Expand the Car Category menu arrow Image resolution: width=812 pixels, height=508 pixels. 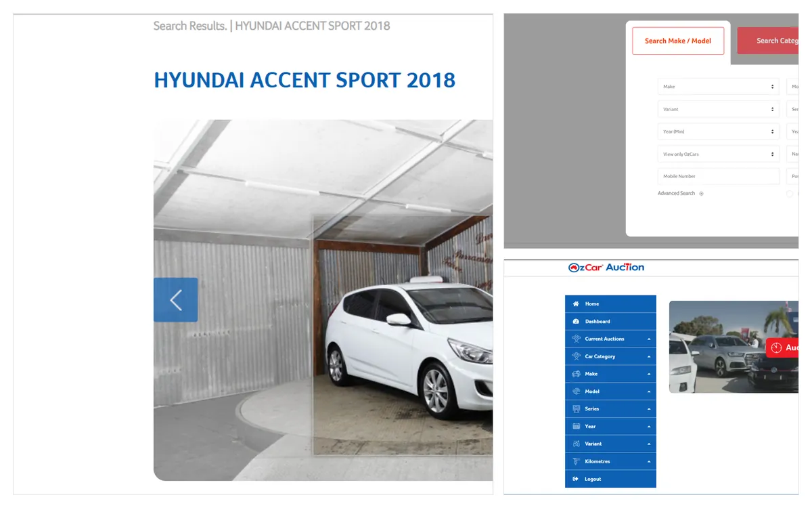[649, 356]
